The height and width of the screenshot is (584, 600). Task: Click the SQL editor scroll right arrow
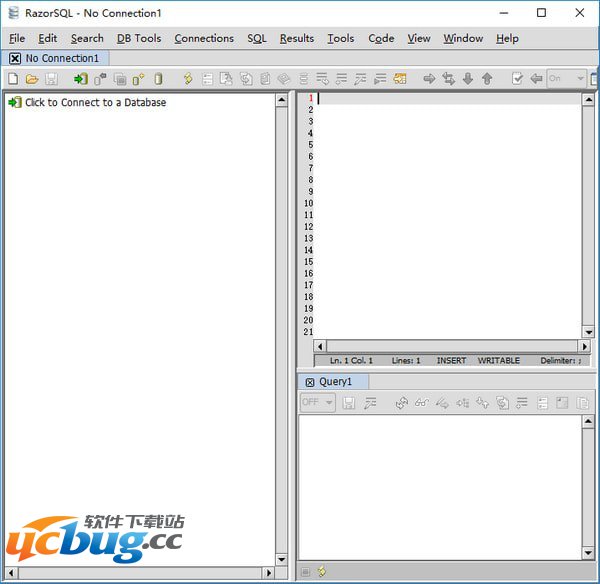click(x=584, y=346)
